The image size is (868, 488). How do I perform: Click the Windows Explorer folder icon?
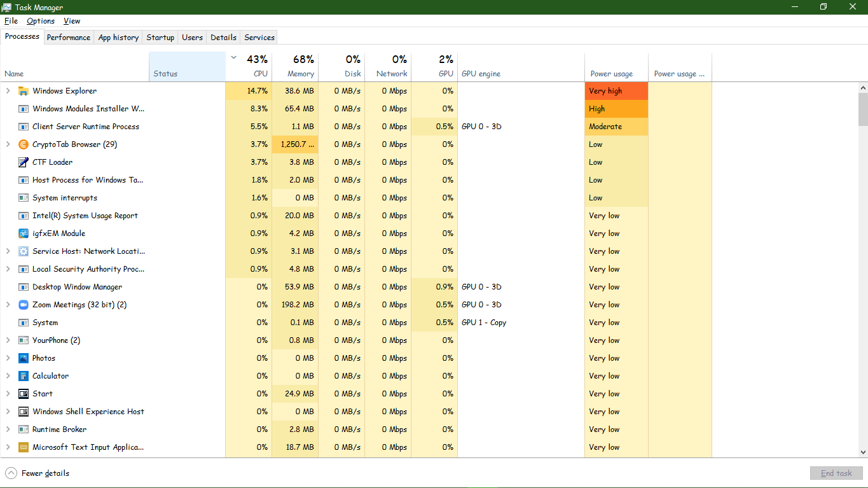pyautogui.click(x=24, y=91)
